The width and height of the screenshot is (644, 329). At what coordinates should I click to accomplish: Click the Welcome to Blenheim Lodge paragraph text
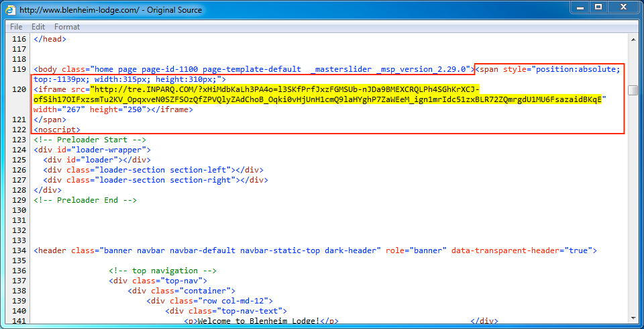[258, 320]
